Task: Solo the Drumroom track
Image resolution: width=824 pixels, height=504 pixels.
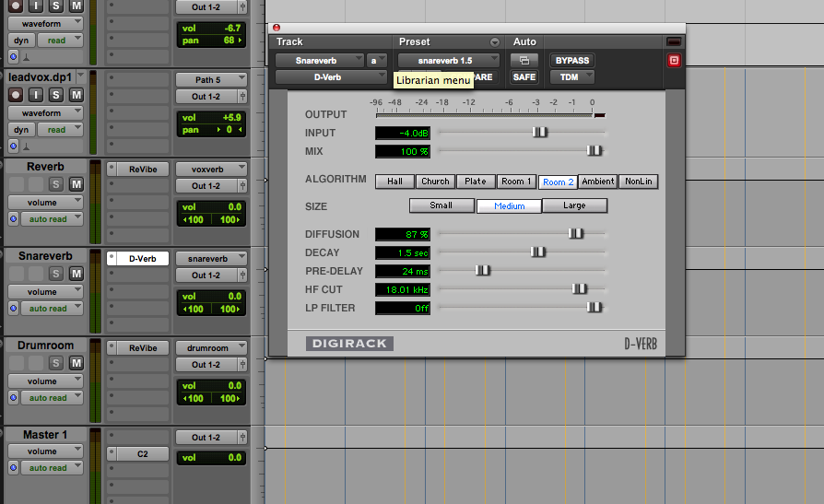Action: (55, 363)
